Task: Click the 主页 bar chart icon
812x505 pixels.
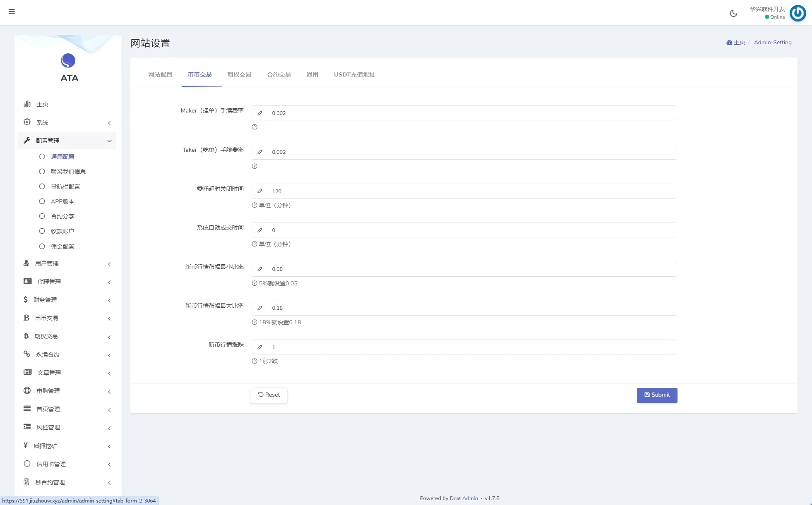Action: [27, 104]
